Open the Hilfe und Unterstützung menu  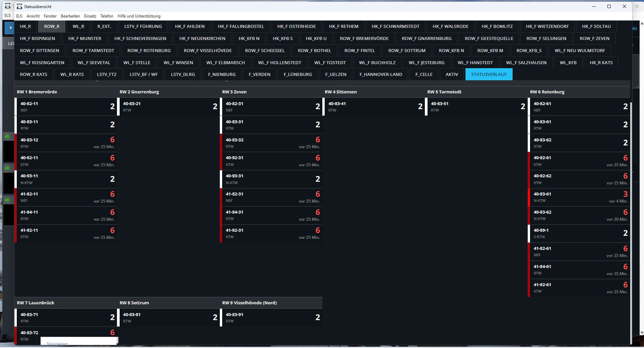coord(139,16)
